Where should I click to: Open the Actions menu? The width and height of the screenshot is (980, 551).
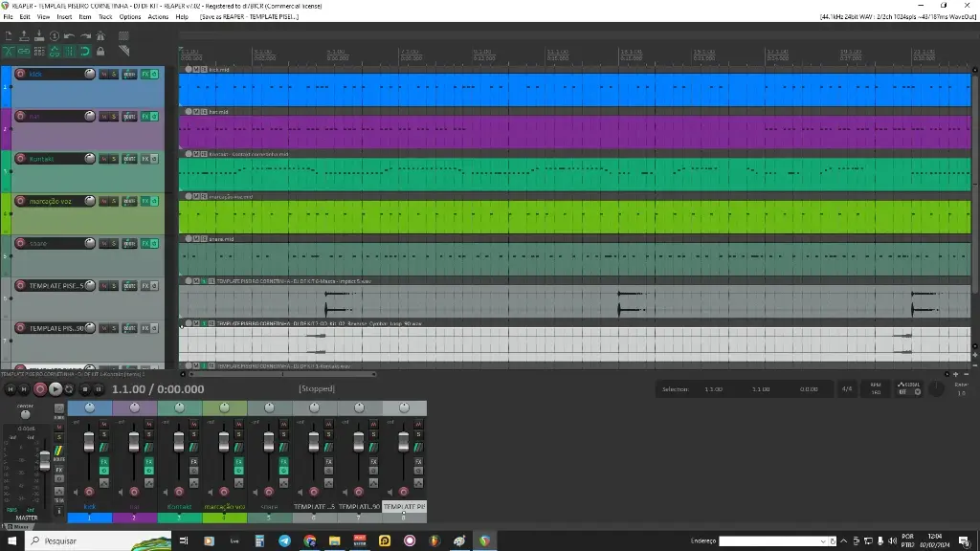(x=158, y=17)
